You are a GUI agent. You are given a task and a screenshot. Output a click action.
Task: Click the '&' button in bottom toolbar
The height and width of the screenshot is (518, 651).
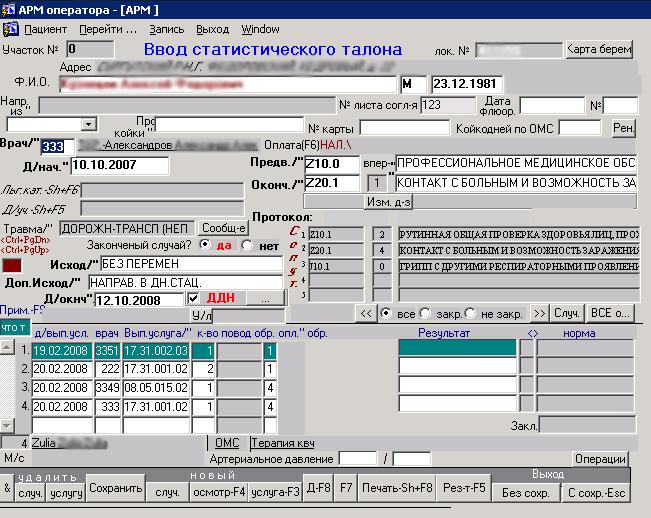(x=8, y=490)
